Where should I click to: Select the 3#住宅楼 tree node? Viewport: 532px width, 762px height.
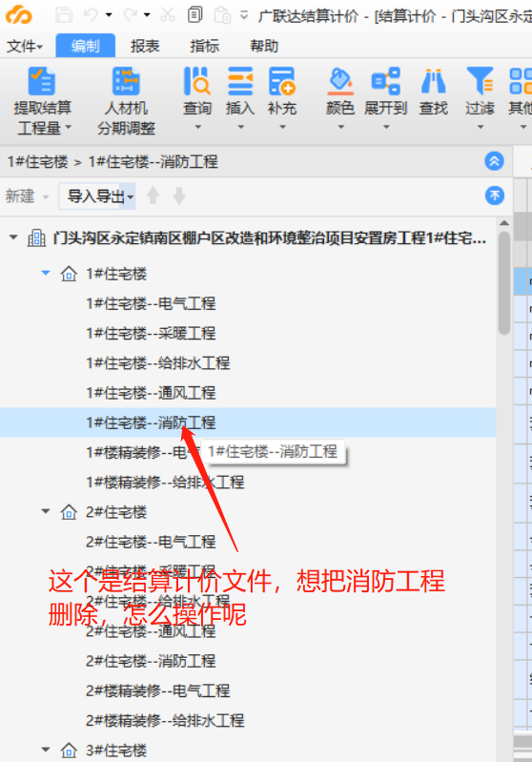coord(116,751)
